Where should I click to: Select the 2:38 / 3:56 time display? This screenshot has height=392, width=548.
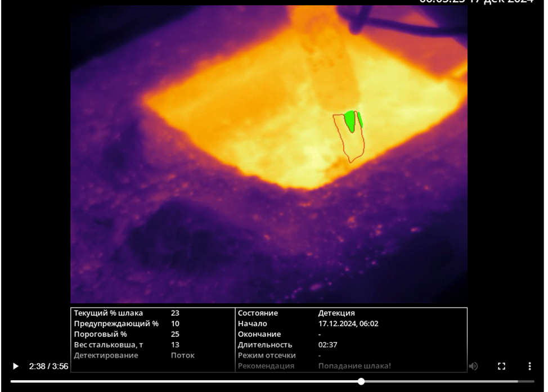(48, 366)
